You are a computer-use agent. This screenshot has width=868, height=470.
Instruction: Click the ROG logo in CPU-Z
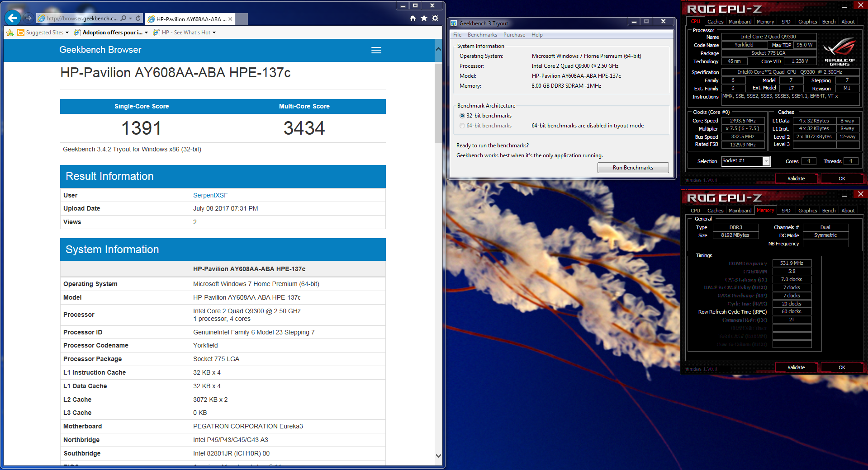(x=840, y=52)
